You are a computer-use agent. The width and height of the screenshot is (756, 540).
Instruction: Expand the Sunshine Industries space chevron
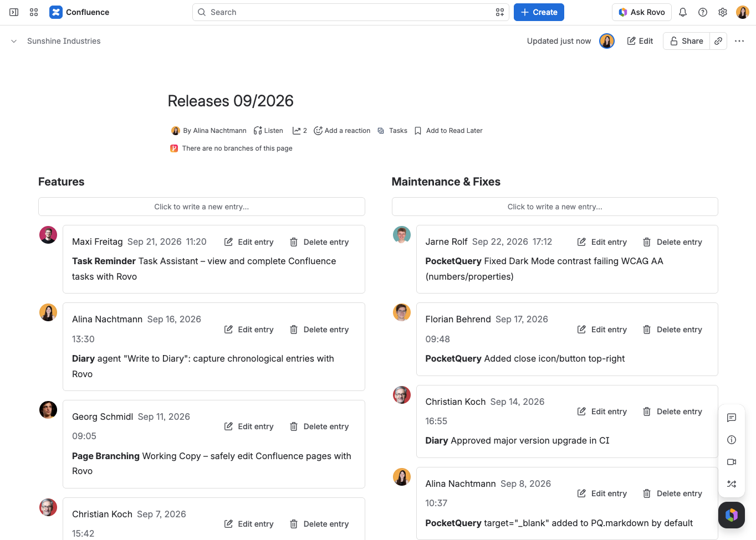point(14,41)
